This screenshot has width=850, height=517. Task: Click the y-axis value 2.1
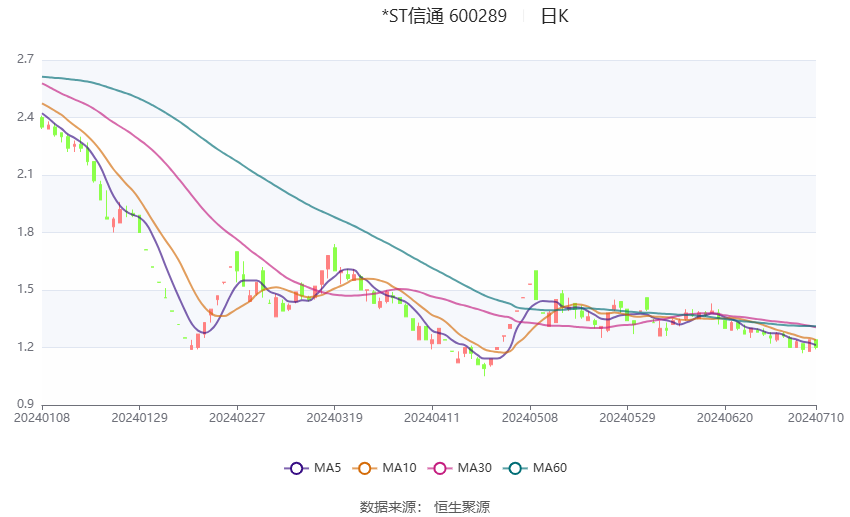(25, 174)
